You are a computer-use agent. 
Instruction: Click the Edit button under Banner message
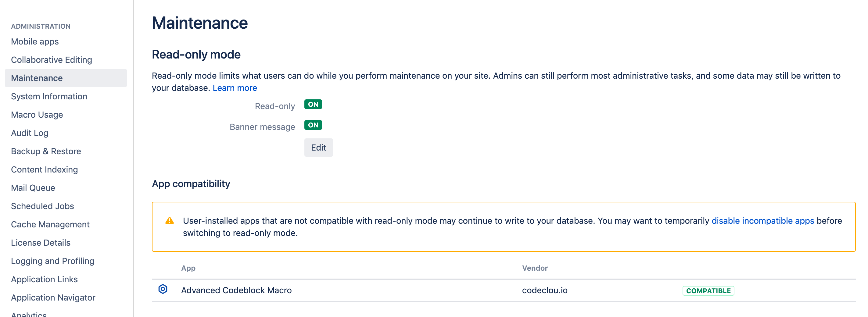(318, 147)
